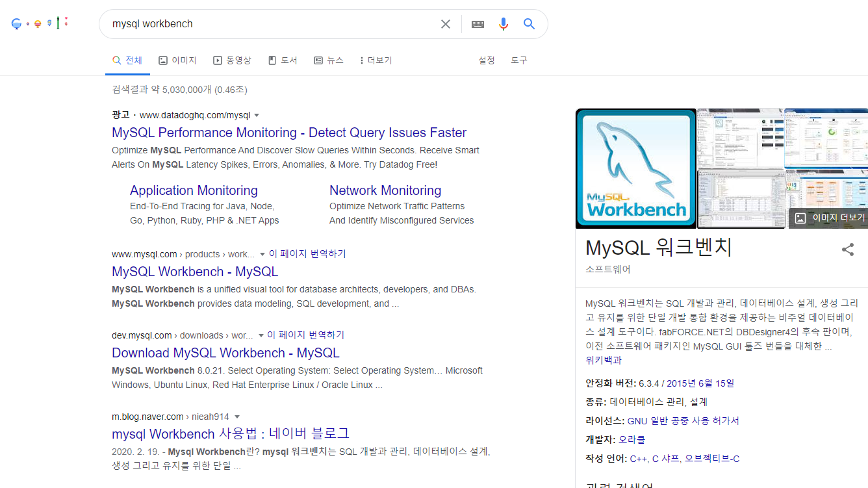Expand the datadoghq ad dropdown arrow
Viewport: 868px width, 488px height.
point(257,116)
